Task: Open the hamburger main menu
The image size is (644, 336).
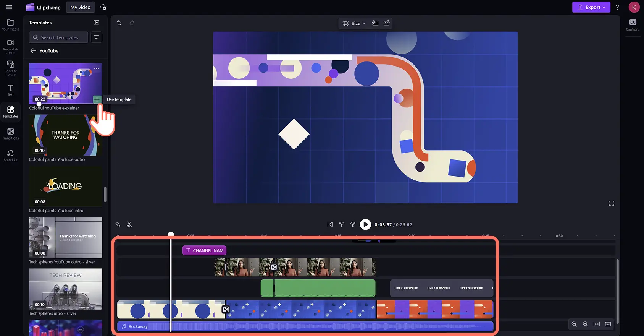Action: 9,7
